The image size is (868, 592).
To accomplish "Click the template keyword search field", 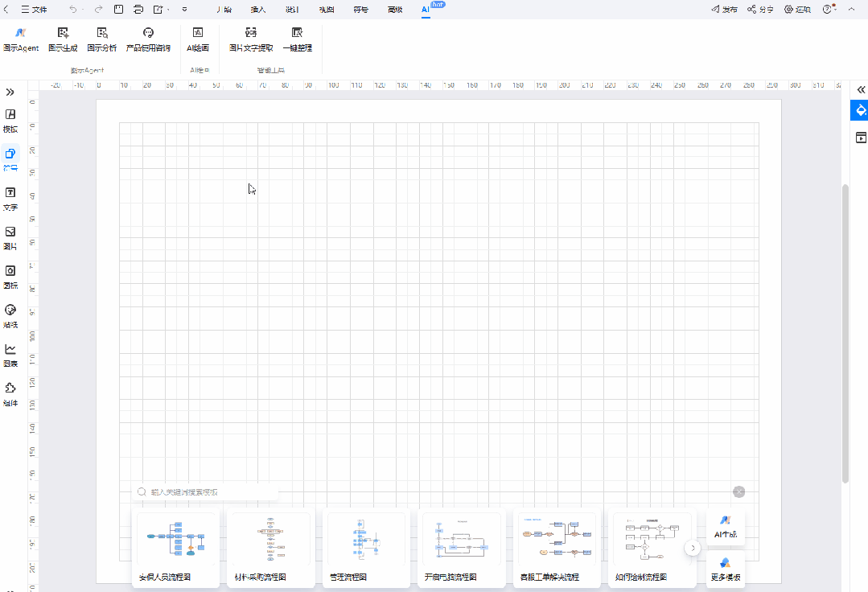I will [x=209, y=491].
